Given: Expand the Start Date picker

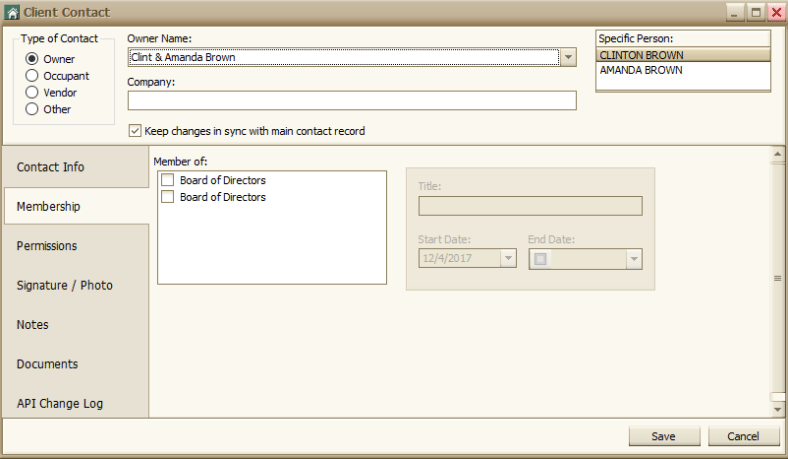Looking at the screenshot, I should [x=508, y=258].
